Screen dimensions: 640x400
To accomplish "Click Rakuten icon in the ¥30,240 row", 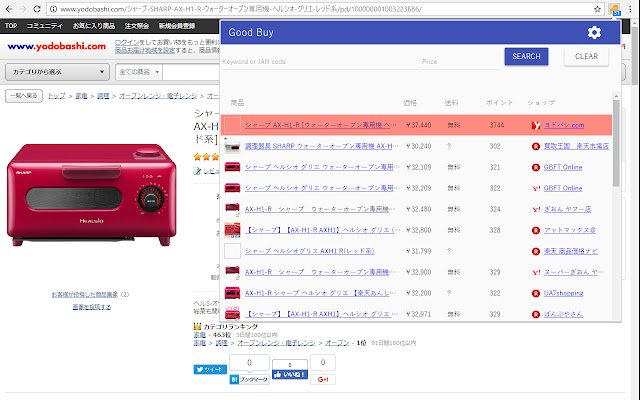I will (x=536, y=146).
